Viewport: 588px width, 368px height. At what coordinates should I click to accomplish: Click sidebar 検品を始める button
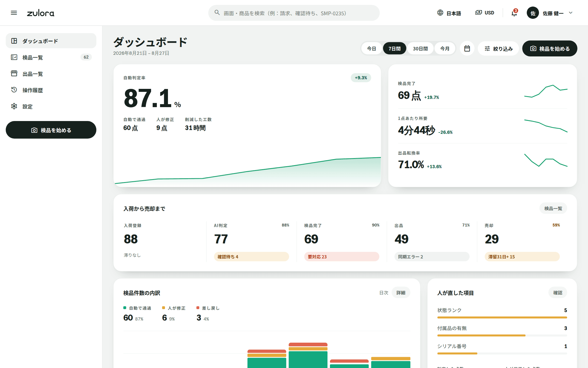(51, 130)
